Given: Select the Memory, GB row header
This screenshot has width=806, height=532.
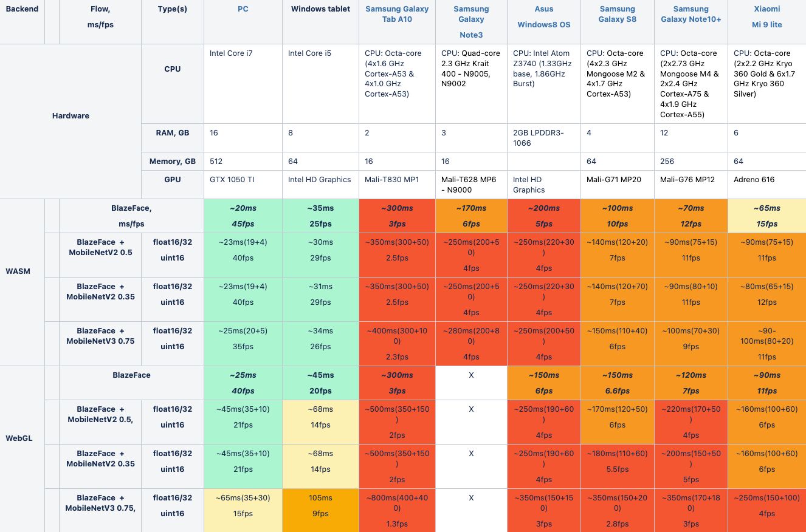Looking at the screenshot, I should click(x=173, y=162).
